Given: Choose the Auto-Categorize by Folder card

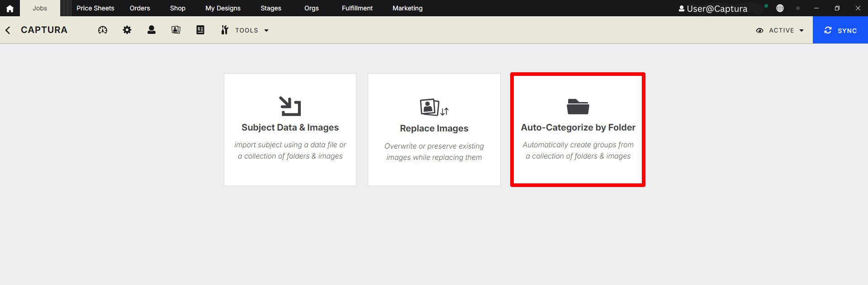Looking at the screenshot, I should [578, 130].
